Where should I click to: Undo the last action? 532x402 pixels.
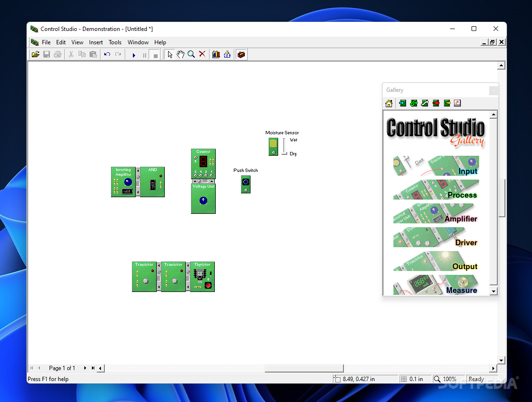pos(107,54)
